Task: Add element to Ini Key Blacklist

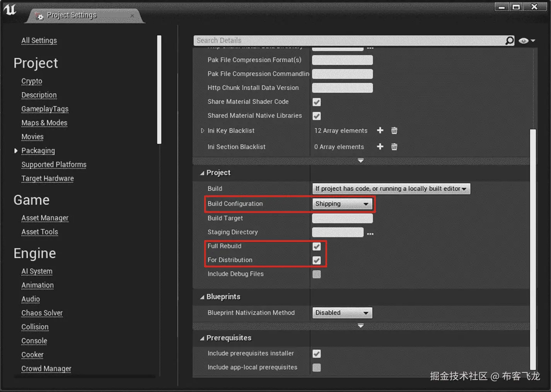Action: (x=380, y=131)
